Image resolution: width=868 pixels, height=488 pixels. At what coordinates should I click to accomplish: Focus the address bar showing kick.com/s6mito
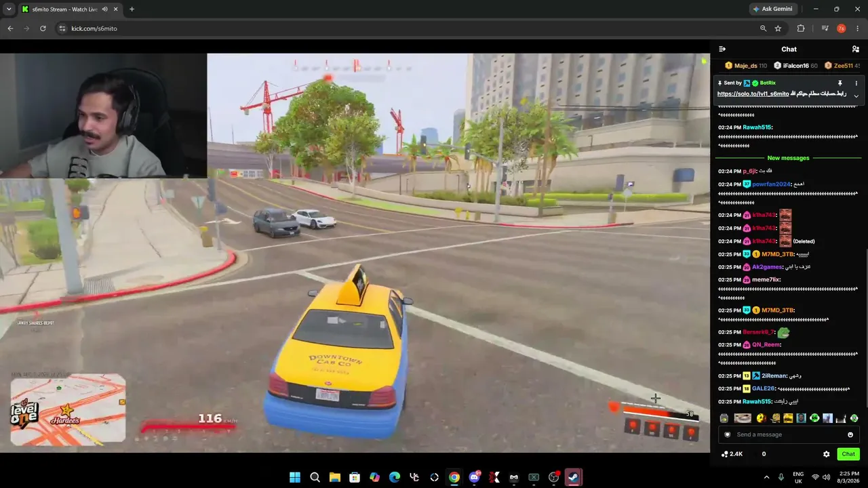click(407, 28)
